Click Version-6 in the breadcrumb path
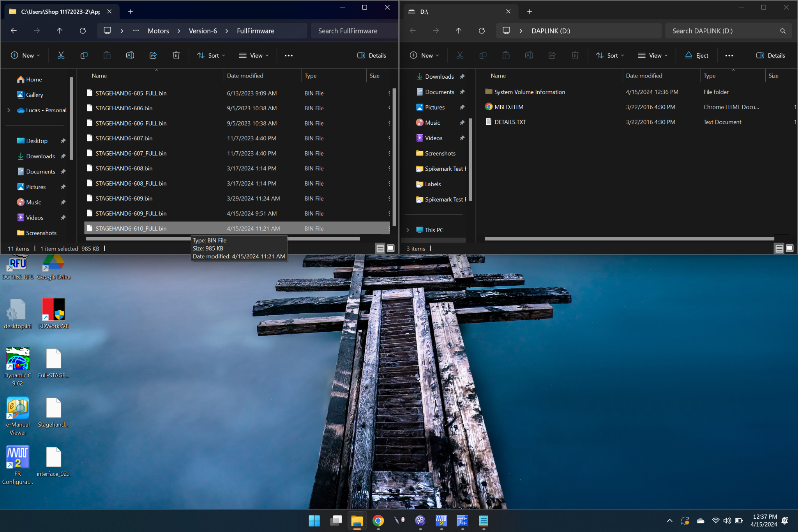The height and width of the screenshot is (532, 798). (203, 31)
